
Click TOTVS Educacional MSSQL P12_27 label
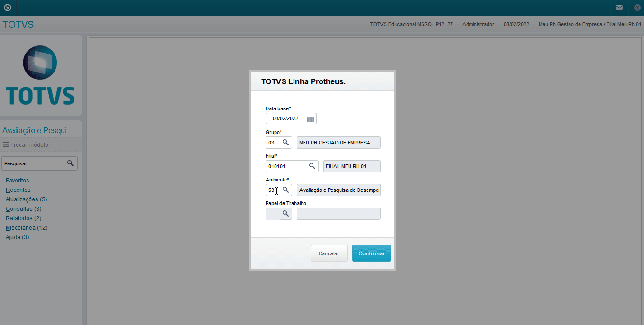(411, 24)
